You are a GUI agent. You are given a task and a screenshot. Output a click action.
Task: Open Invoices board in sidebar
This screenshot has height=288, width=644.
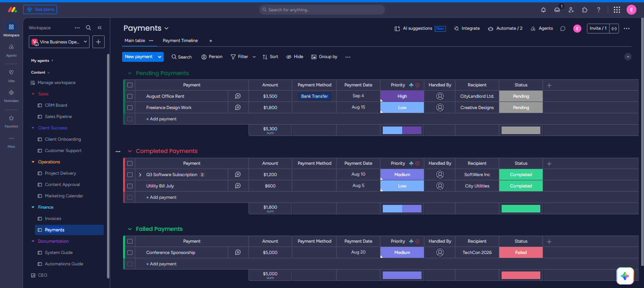53,219
